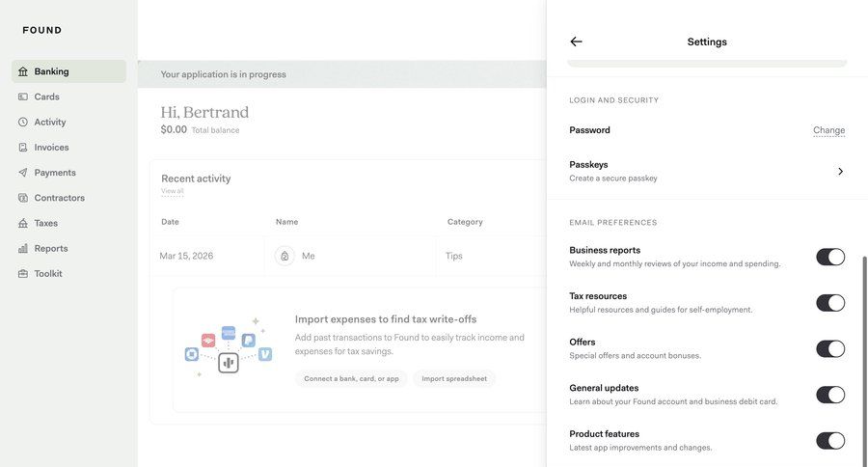Image resolution: width=868 pixels, height=467 pixels.
Task: Click the Category column header
Action: 465,222
